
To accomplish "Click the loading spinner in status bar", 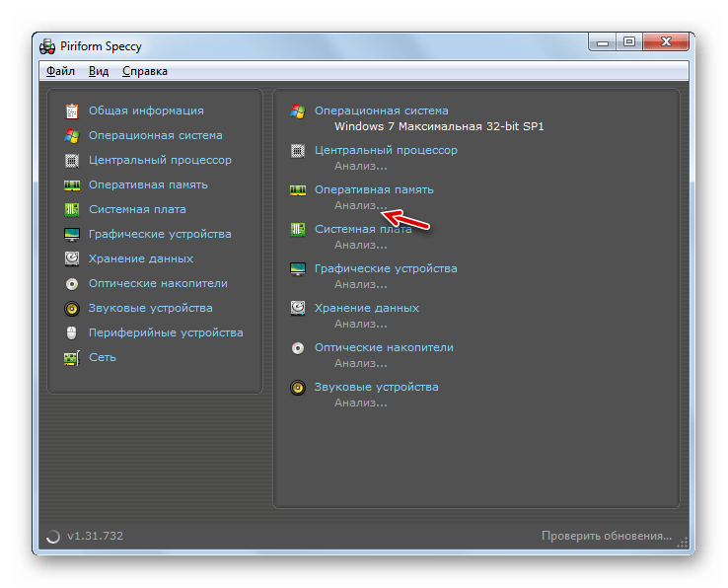I will coord(53,536).
